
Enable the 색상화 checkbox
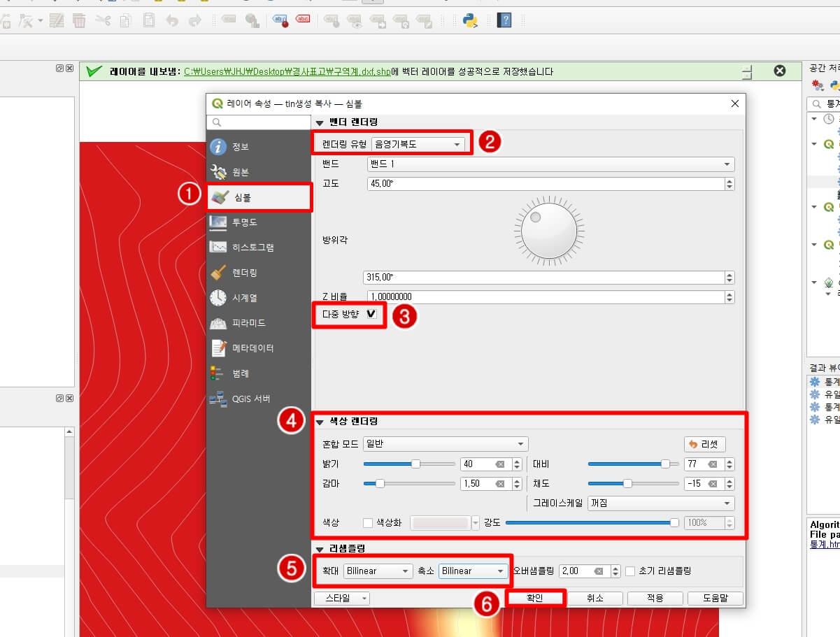pos(368,522)
